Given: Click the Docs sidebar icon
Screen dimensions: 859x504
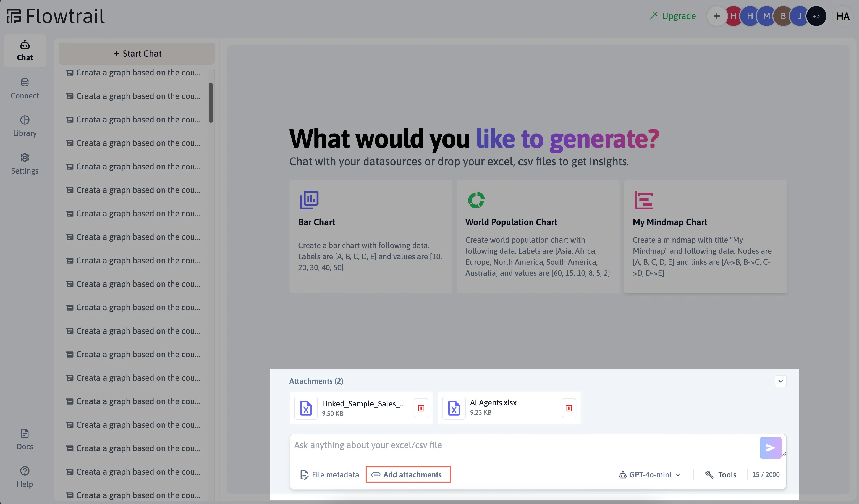Looking at the screenshot, I should point(25,439).
